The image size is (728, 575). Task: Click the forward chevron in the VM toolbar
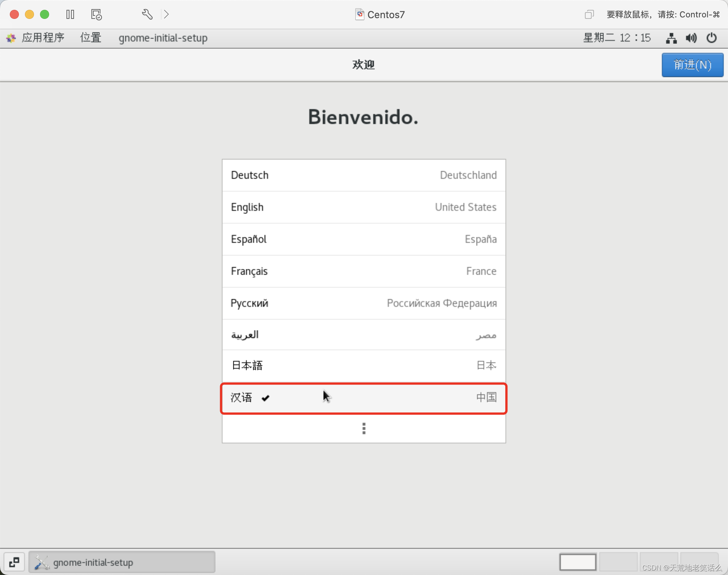pos(166,14)
